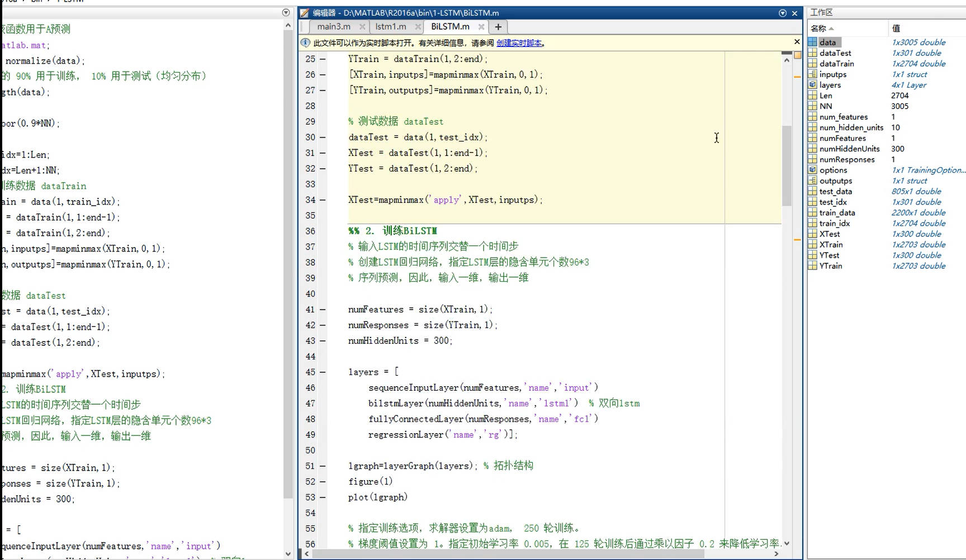Image resolution: width=966 pixels, height=560 pixels.
Task: Toggle breakpoint dash on line 30
Action: click(x=323, y=137)
